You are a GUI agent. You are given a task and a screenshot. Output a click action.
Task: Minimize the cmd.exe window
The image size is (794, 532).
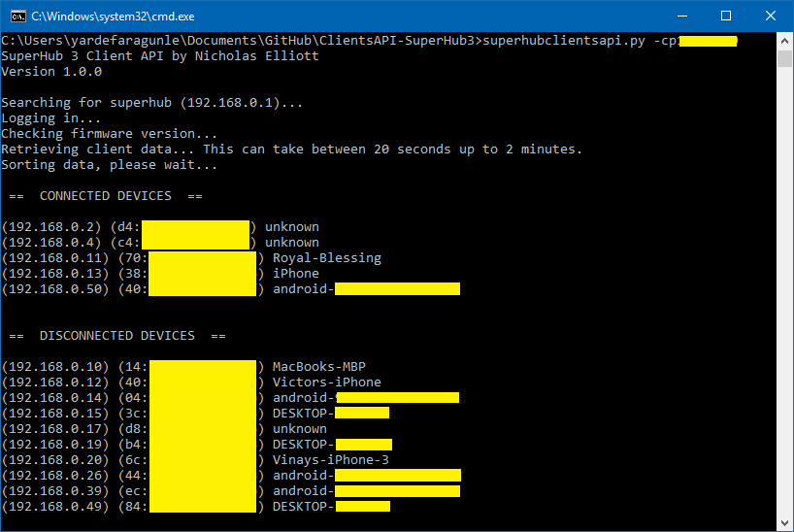pos(682,17)
